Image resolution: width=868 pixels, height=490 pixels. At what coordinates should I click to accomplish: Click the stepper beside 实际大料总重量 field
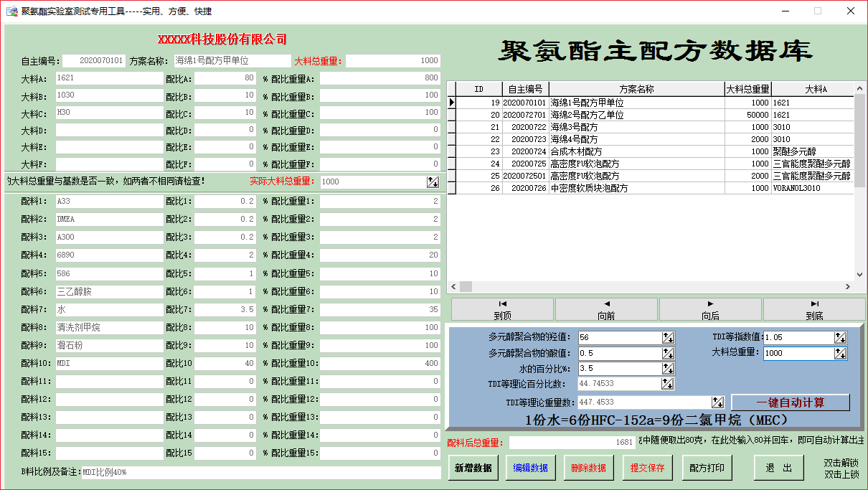coord(433,182)
